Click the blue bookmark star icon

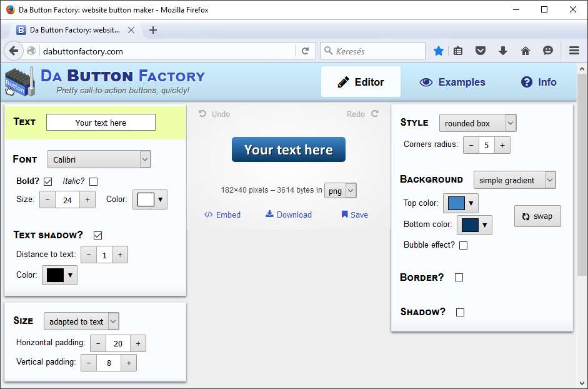pos(439,51)
